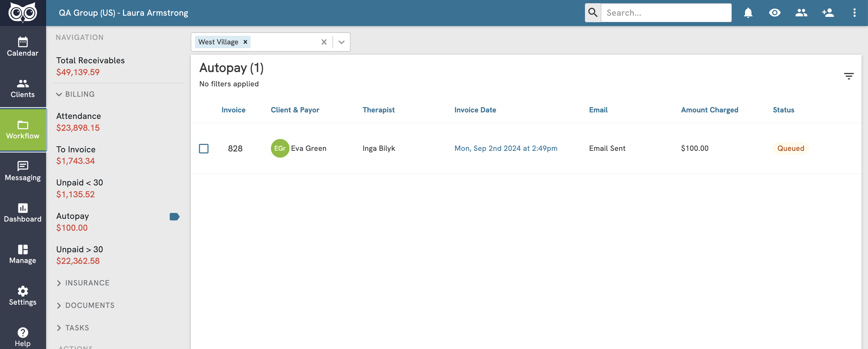The width and height of the screenshot is (868, 349).
Task: Open the filter icon above the Status column
Action: click(x=849, y=76)
